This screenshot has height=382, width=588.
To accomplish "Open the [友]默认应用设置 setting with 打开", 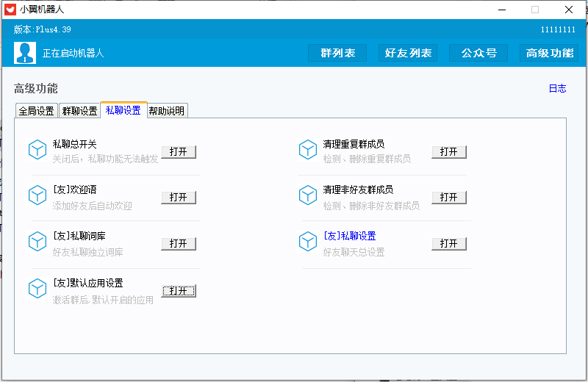I will point(179,291).
